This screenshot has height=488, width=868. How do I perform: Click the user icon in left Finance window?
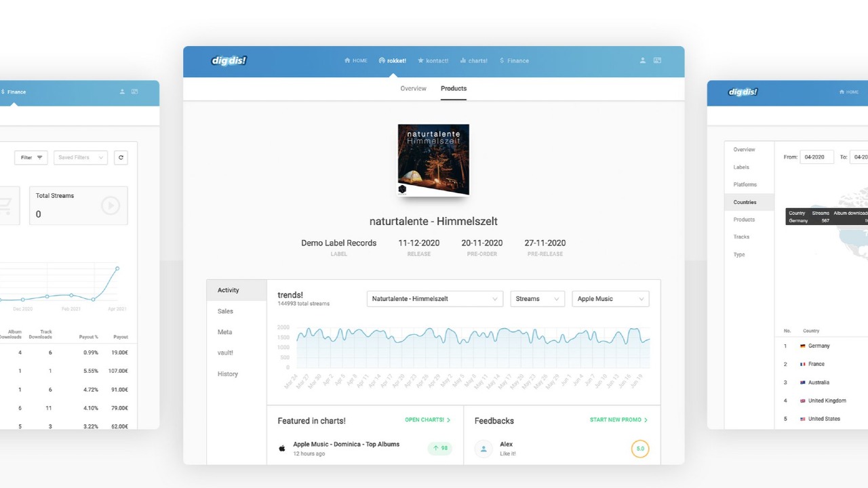[x=122, y=91]
